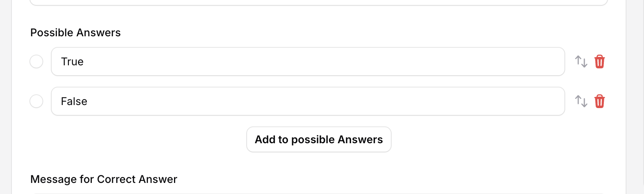This screenshot has height=194, width=644.
Task: Focus the input box containing False
Action: 307,101
